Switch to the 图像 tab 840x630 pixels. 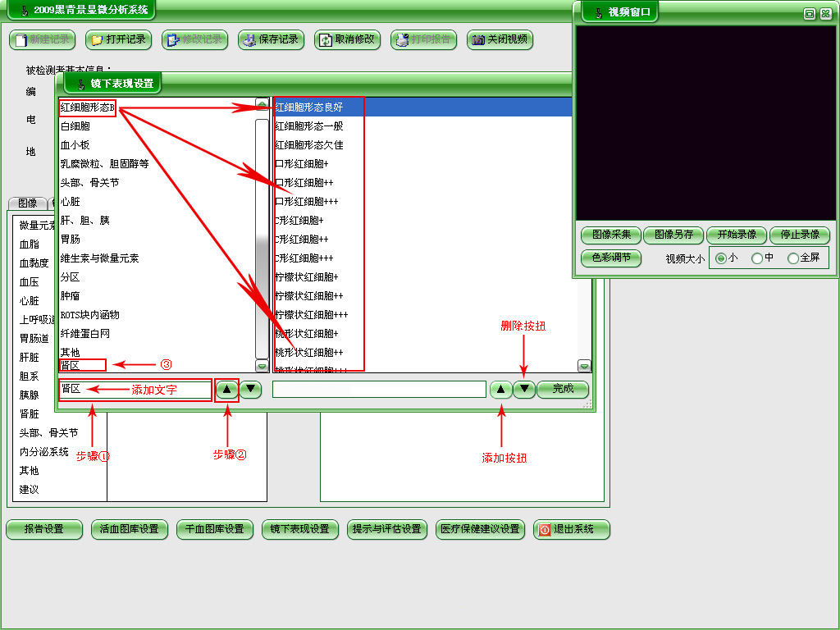click(27, 203)
